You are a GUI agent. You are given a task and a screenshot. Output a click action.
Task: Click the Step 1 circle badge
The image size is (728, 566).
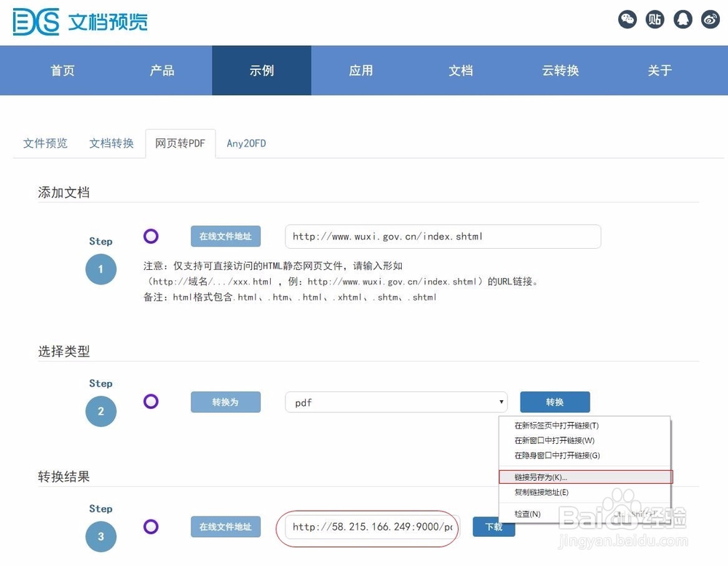[100, 269]
